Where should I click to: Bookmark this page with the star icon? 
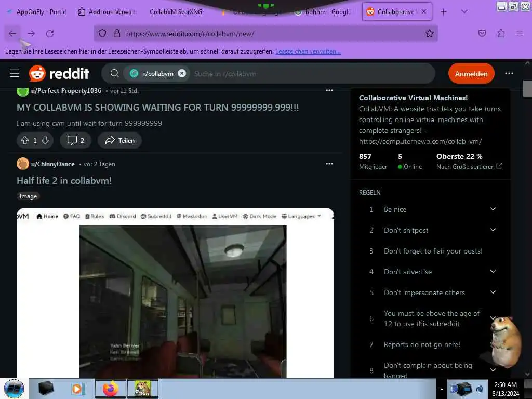[x=430, y=33]
